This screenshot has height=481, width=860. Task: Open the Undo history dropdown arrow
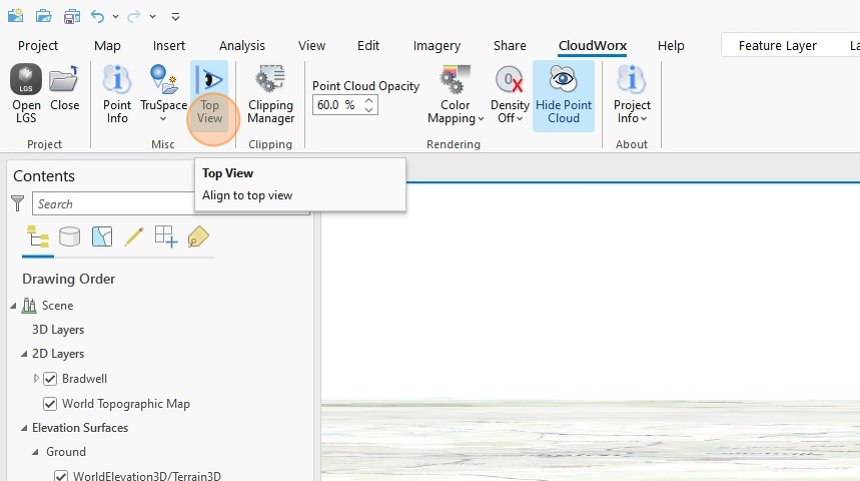click(x=115, y=17)
